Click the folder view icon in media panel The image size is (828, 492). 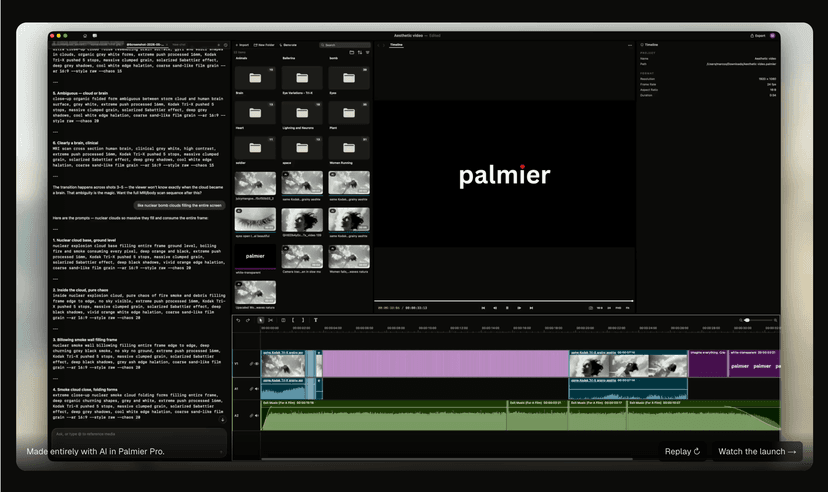point(352,52)
